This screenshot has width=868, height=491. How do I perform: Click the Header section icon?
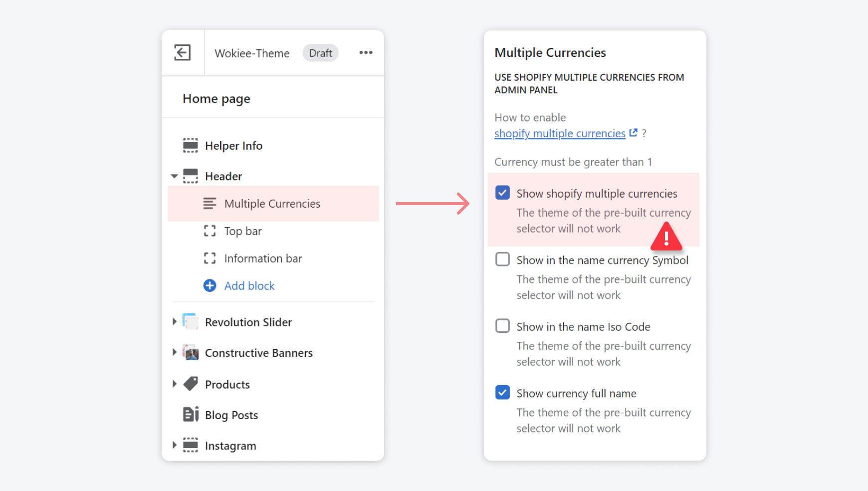pyautogui.click(x=191, y=176)
